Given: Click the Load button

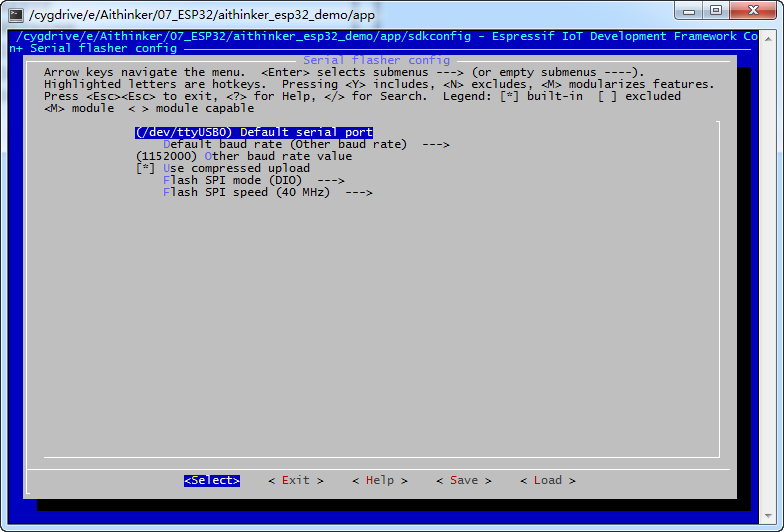Looking at the screenshot, I should point(548,480).
